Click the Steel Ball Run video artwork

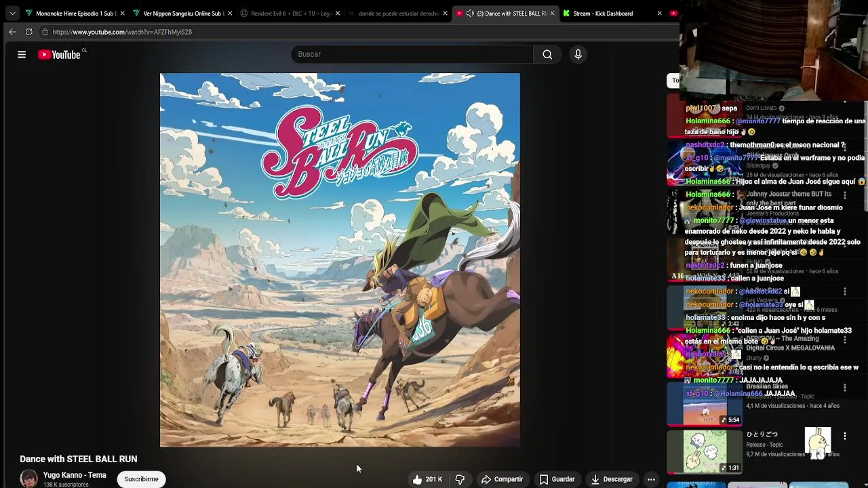(x=340, y=260)
